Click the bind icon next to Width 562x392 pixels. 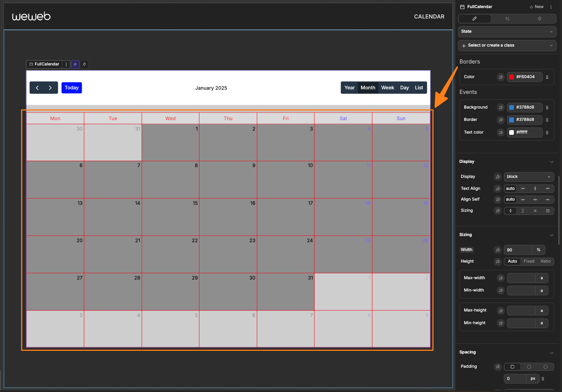click(x=498, y=250)
